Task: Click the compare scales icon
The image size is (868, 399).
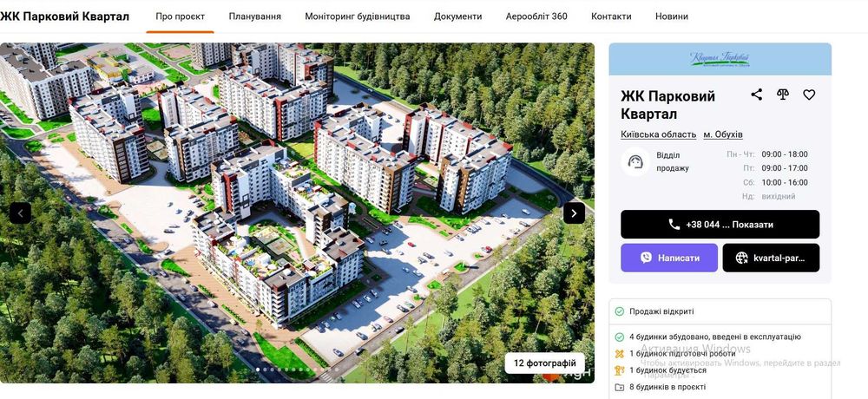Action: pyautogui.click(x=782, y=95)
